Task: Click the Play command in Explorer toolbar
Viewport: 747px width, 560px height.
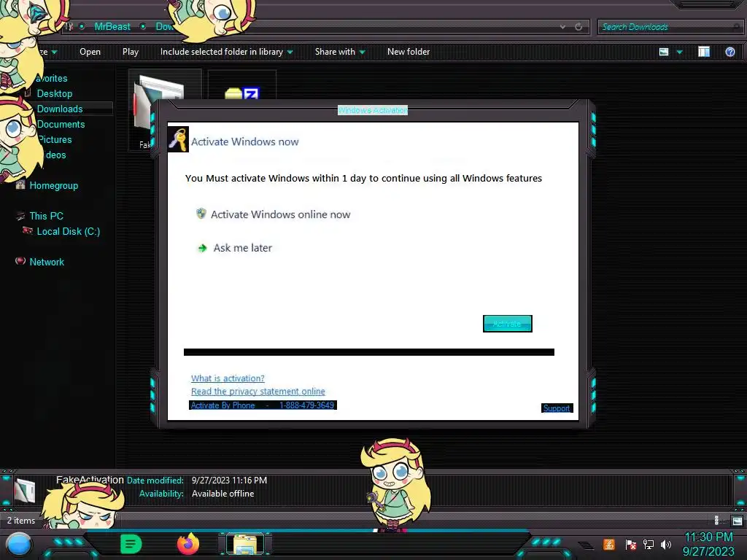Action: point(131,52)
